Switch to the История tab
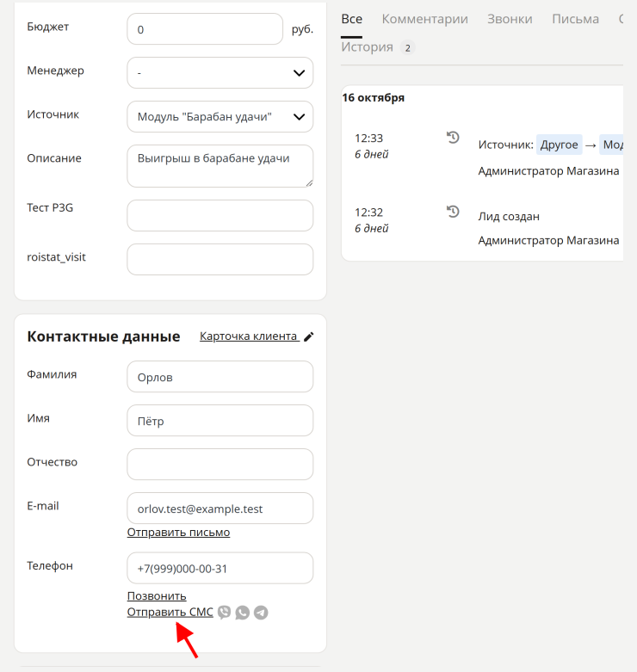This screenshot has width=637, height=672. click(x=367, y=46)
